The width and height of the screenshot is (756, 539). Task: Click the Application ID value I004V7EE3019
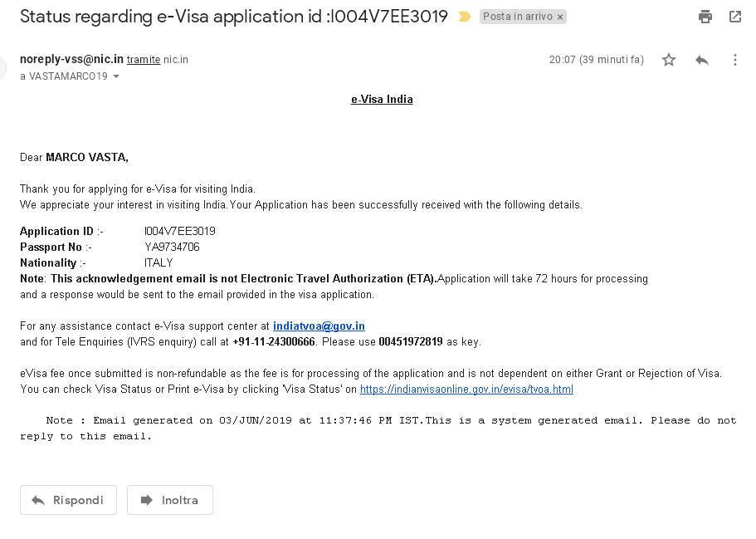tap(179, 232)
